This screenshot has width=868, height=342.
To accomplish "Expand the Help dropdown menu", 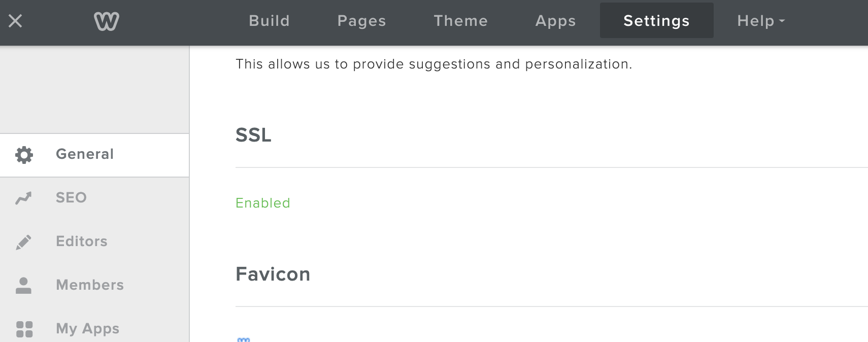I will (760, 21).
